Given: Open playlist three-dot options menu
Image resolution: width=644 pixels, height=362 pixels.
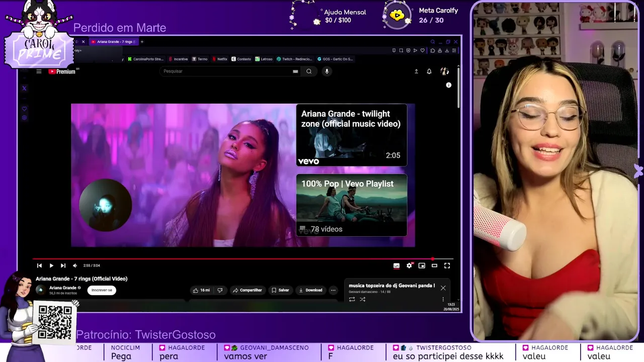Looking at the screenshot, I should 443,299.
